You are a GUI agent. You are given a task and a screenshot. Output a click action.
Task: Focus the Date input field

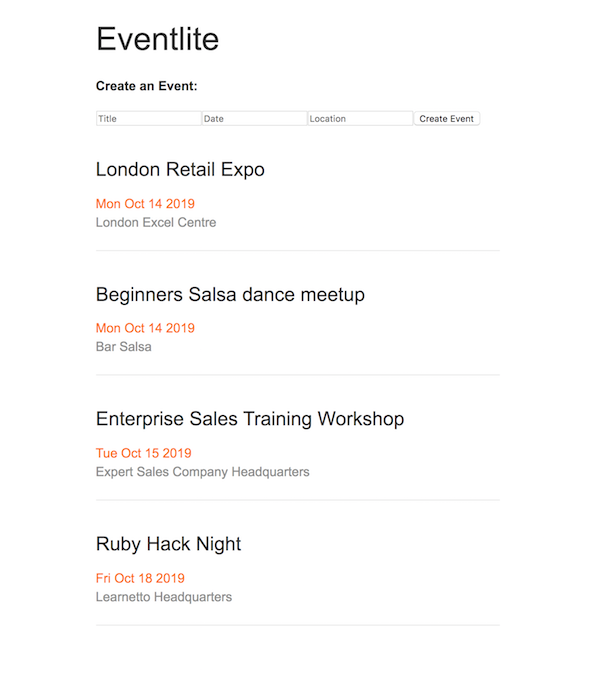point(254,119)
